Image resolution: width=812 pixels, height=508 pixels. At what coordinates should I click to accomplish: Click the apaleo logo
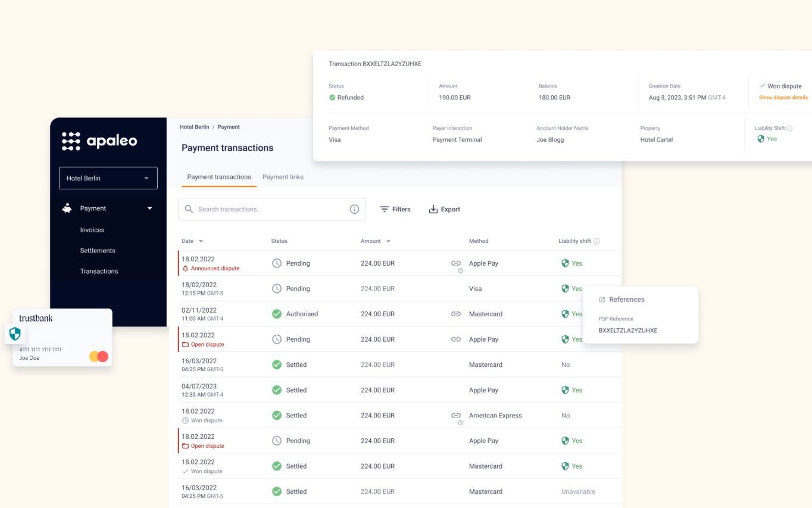click(99, 141)
